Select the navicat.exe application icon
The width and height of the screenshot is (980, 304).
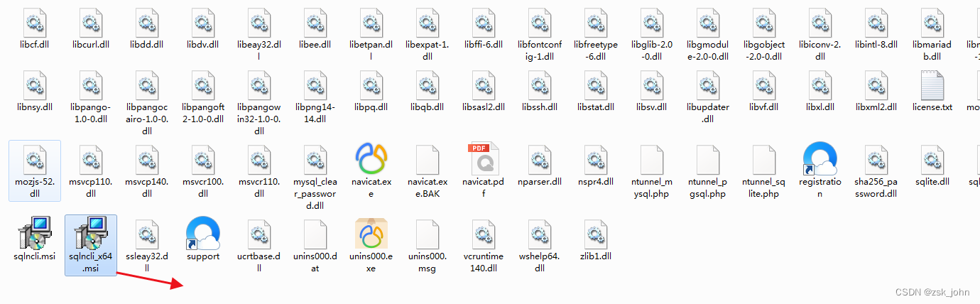coord(371,159)
